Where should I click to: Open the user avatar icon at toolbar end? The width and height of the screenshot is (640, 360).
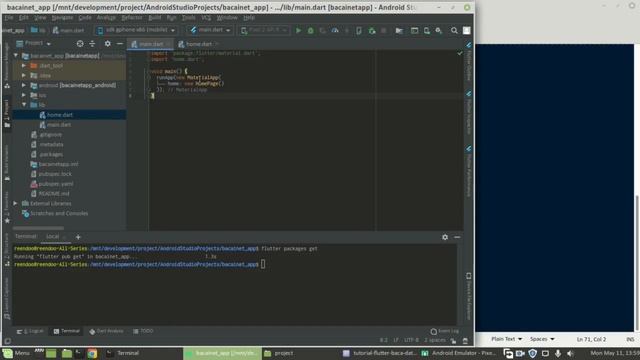point(467,31)
